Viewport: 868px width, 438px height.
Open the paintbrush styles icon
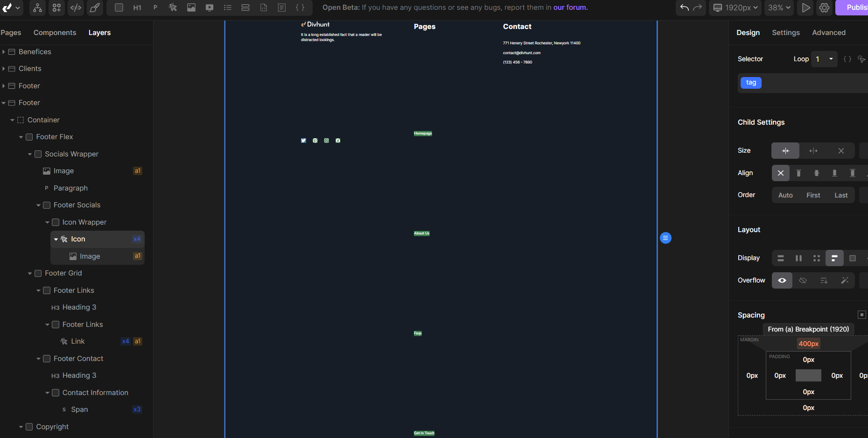coord(95,7)
